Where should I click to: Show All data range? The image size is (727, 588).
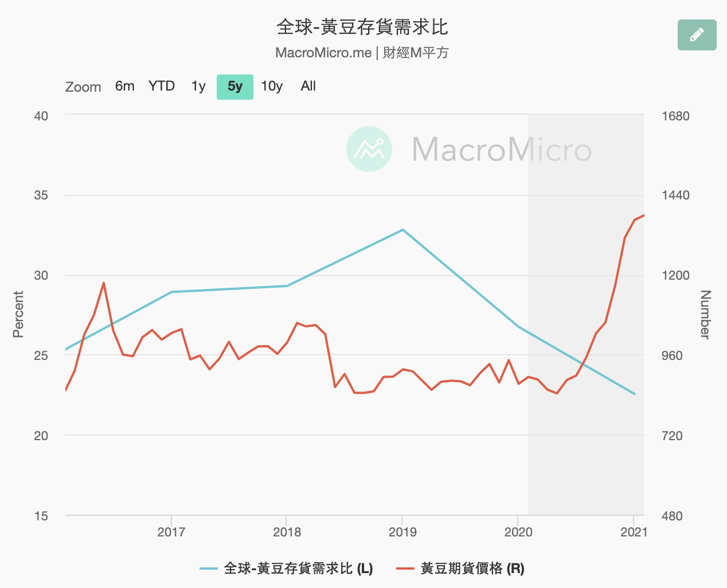(308, 87)
